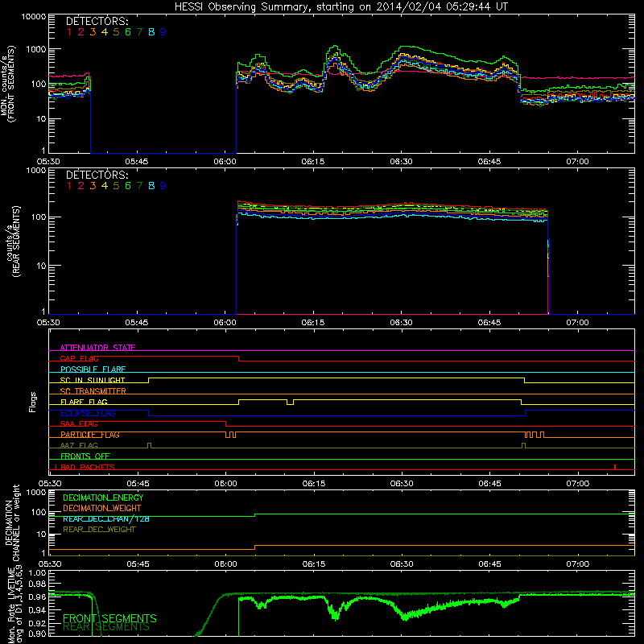
Task: Select blue detector 9 in front segments legend
Action: click(163, 32)
